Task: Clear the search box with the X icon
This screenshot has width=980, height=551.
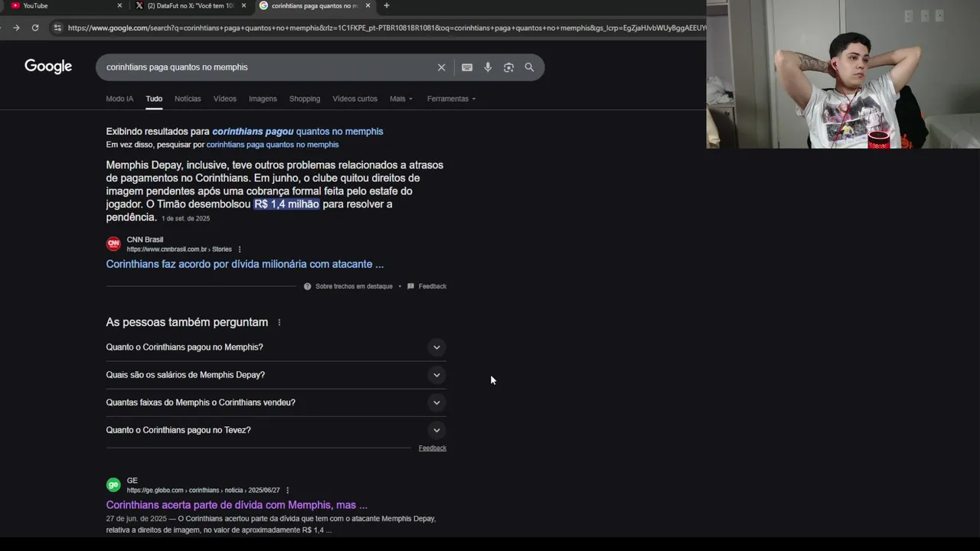Action: [x=441, y=67]
